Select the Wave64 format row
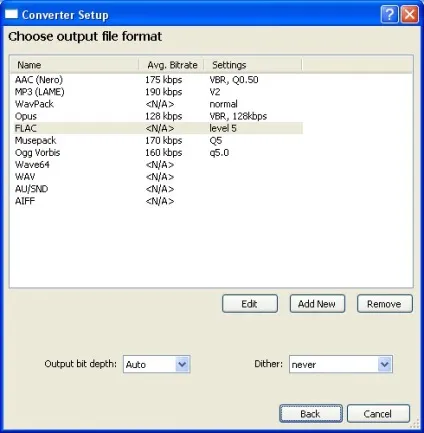Viewport: 424px width, 433px height. pyautogui.click(x=158, y=165)
